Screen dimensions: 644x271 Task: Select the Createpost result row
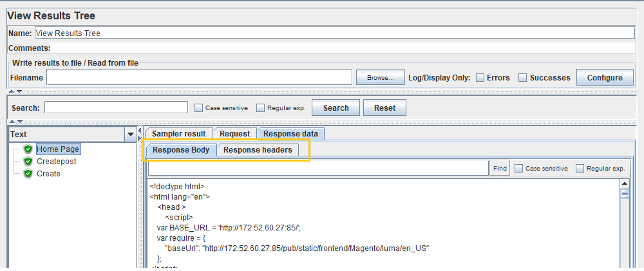click(56, 162)
